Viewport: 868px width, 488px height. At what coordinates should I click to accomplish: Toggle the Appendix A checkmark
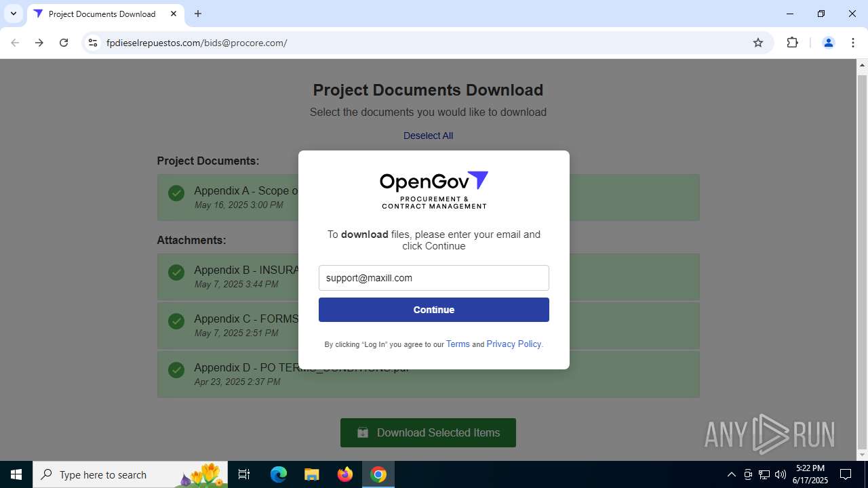coord(176,194)
